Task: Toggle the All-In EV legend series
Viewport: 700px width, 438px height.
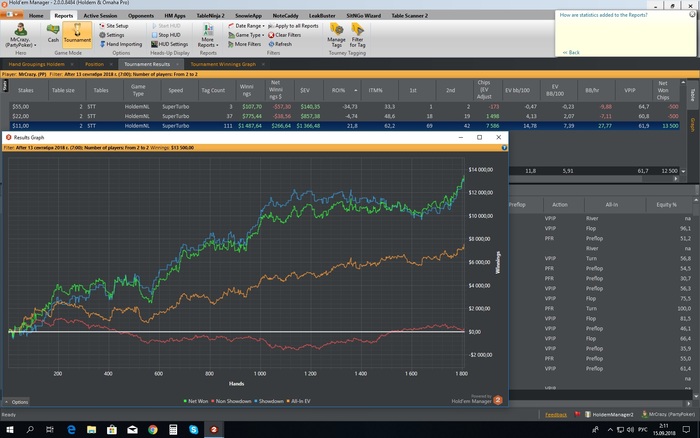Action: (298, 401)
